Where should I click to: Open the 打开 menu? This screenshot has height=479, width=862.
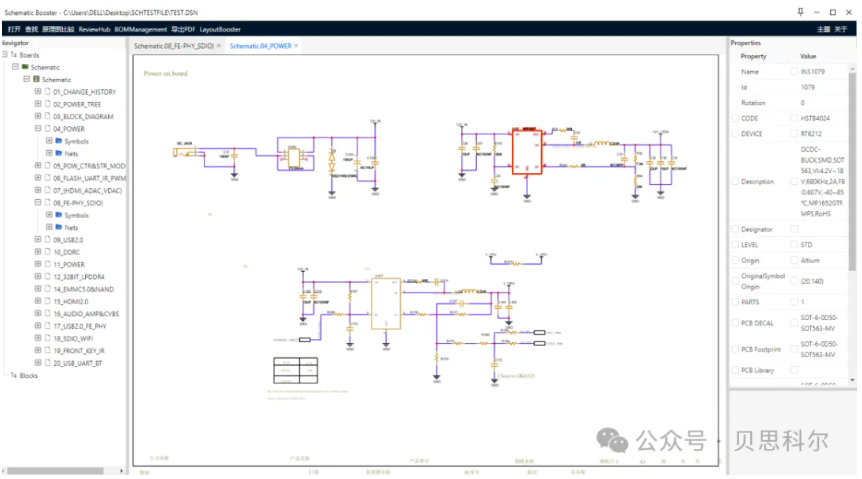pyautogui.click(x=14, y=29)
